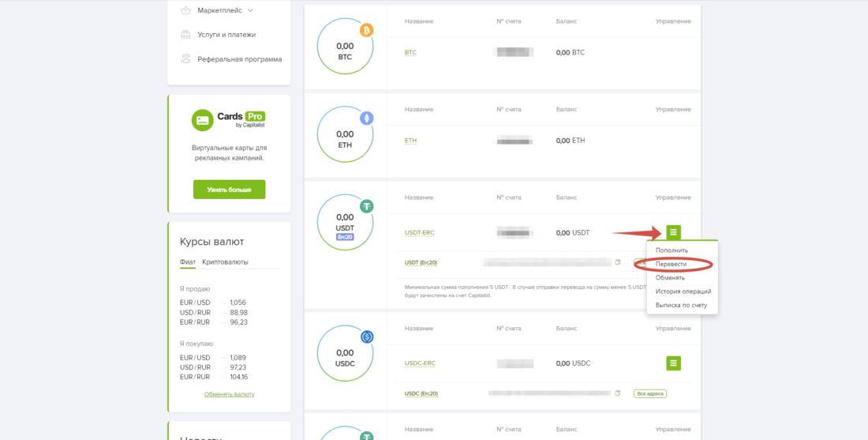Click the selling EUR / USD rate 1,056
The height and width of the screenshot is (440, 868).
[238, 303]
